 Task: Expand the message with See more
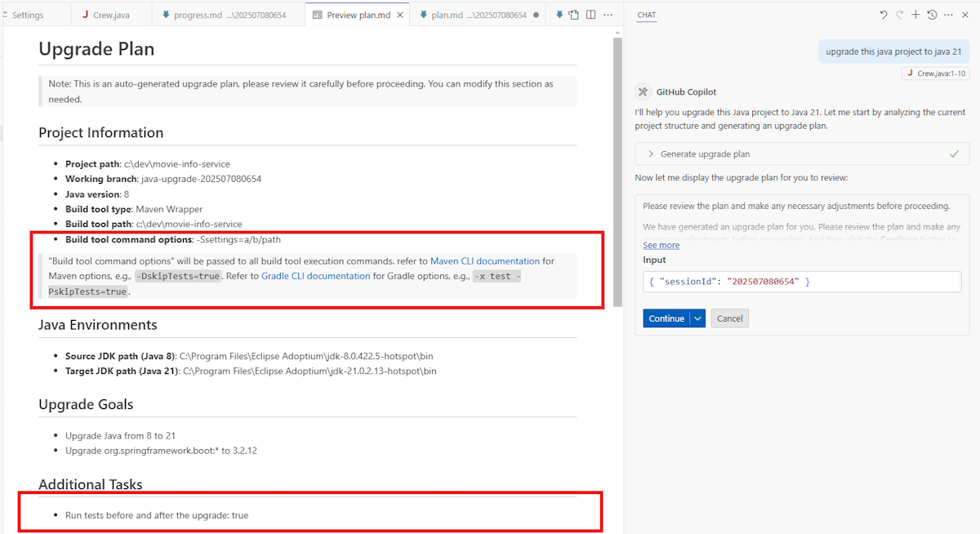[x=661, y=245]
